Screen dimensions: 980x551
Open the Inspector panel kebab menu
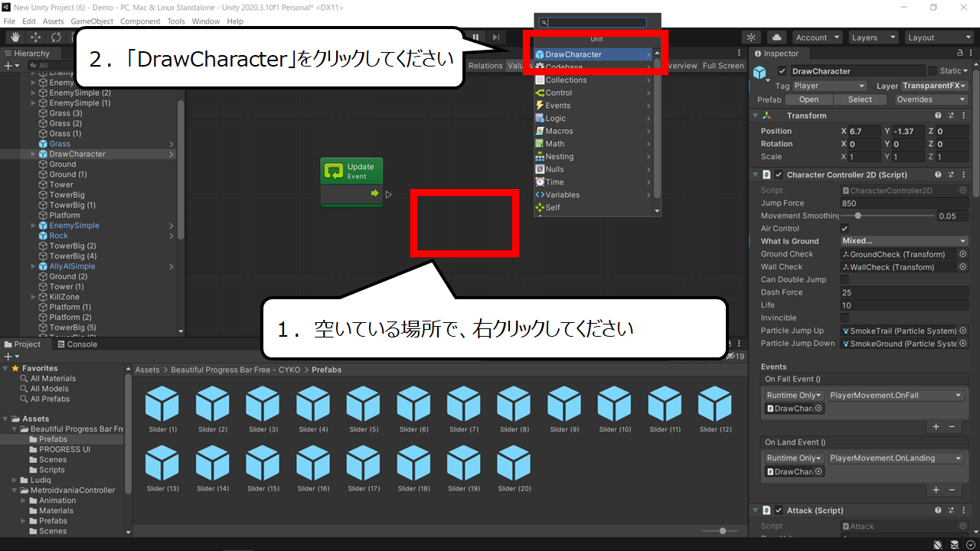pyautogui.click(x=972, y=54)
